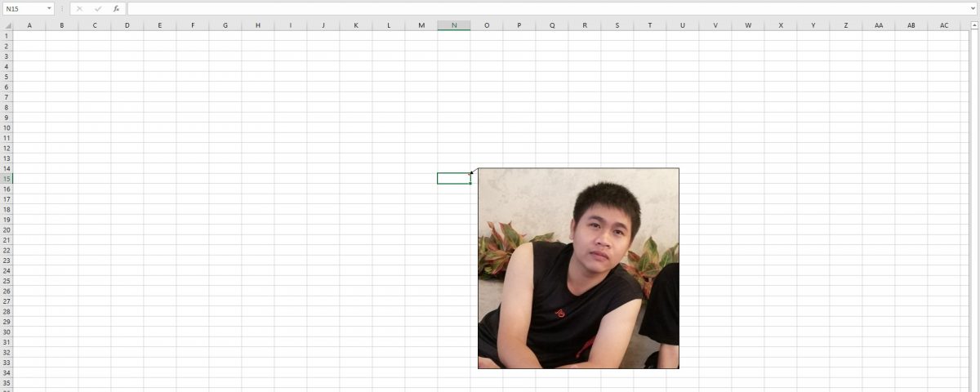The image size is (980, 392).
Task: Click the photo of the man
Action: (x=578, y=269)
